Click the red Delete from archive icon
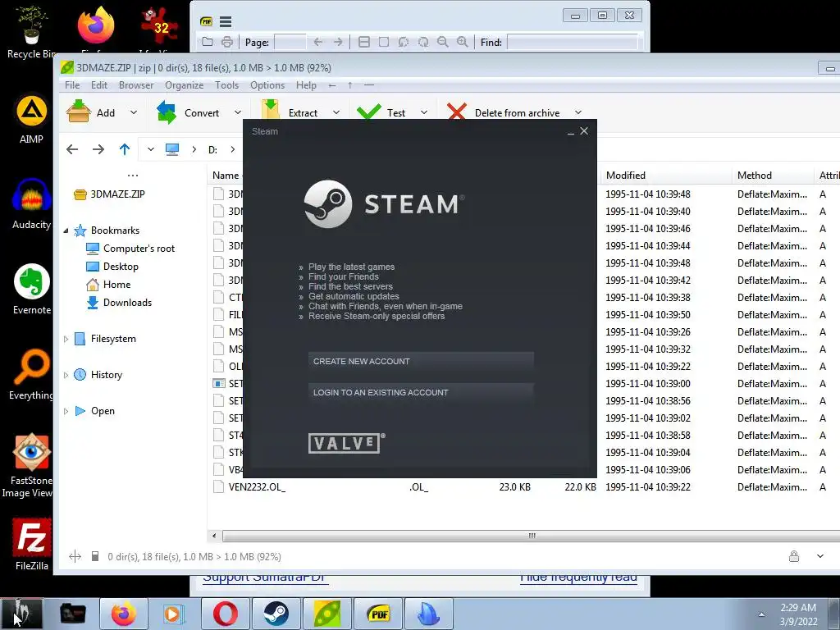Viewport: 840px width, 630px height. tap(456, 112)
